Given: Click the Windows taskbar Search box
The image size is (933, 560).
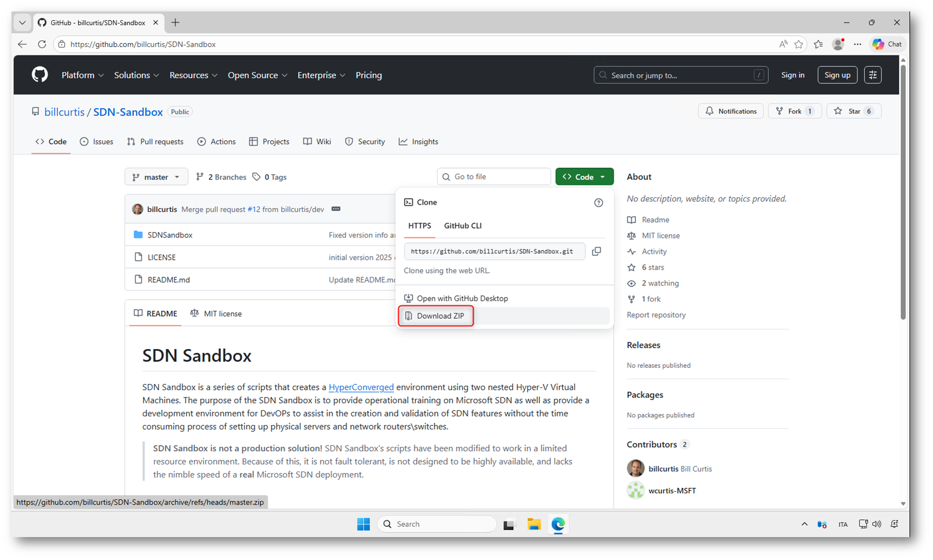Looking at the screenshot, I should 437,524.
